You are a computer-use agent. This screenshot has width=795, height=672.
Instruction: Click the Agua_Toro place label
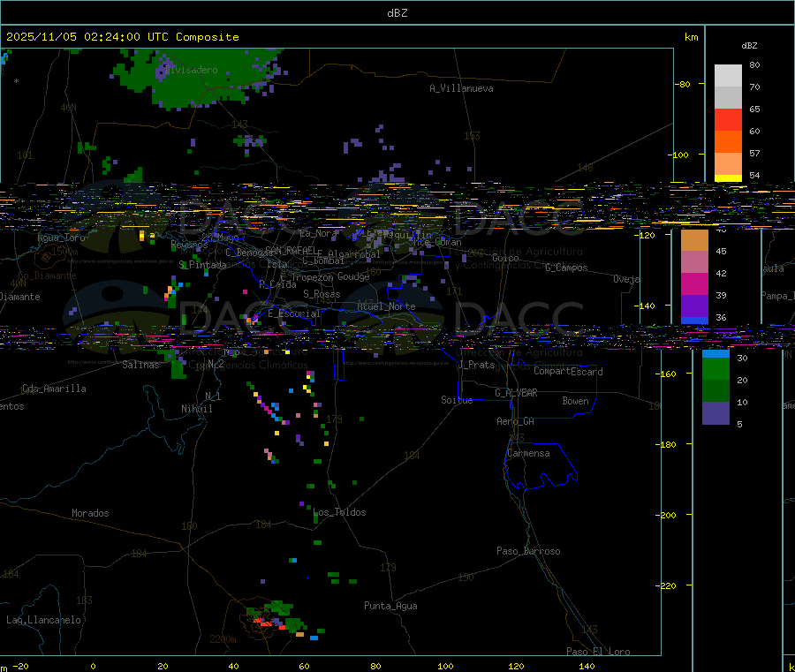point(61,238)
